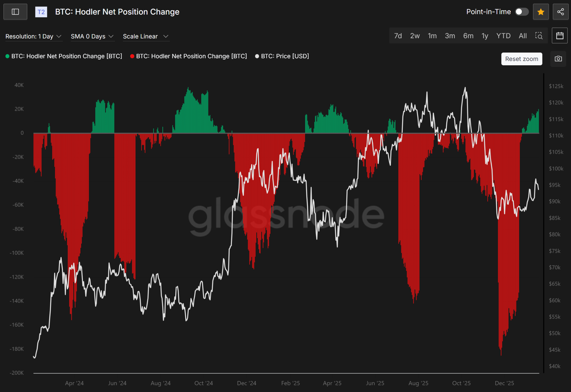
Task: Toggle the sidebar panel icon
Action: (15, 12)
